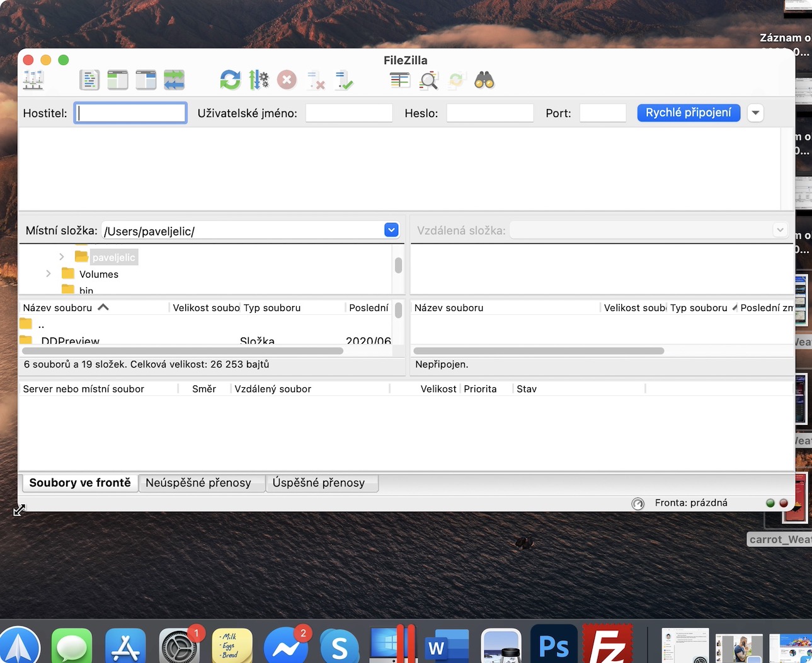Image resolution: width=812 pixels, height=663 pixels.
Task: Refresh file and folder lists
Action: point(230,80)
